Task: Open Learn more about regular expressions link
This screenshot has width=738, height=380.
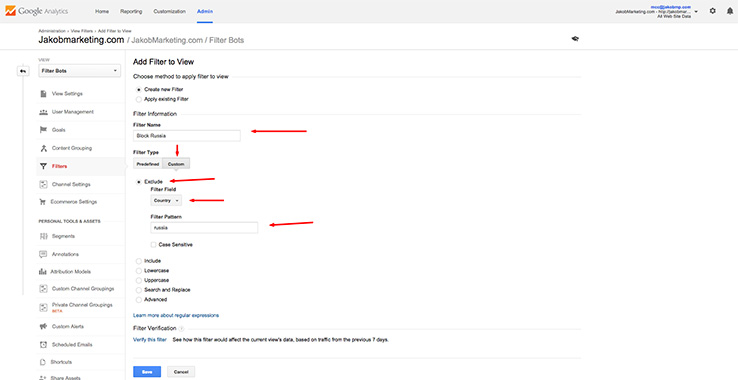Action: pyautogui.click(x=176, y=315)
